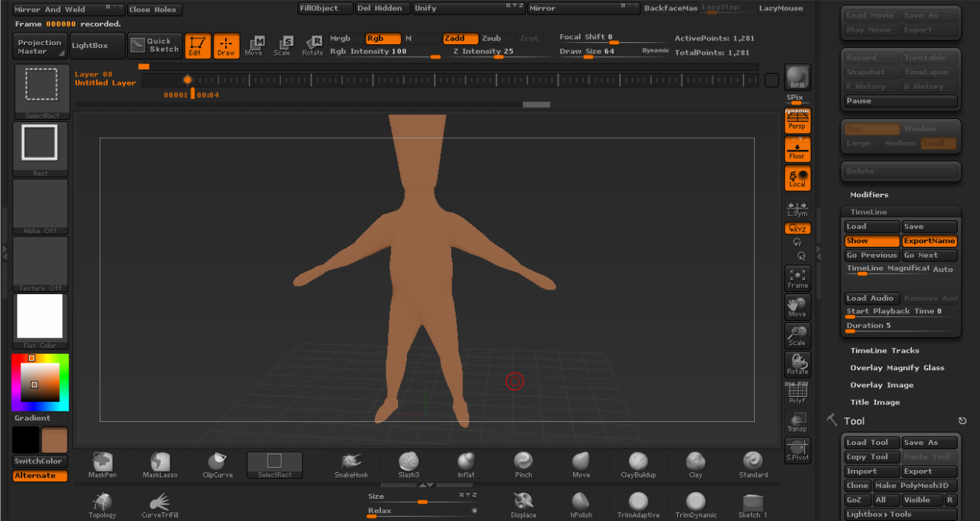Choose the MaskLasso brush

(160, 465)
